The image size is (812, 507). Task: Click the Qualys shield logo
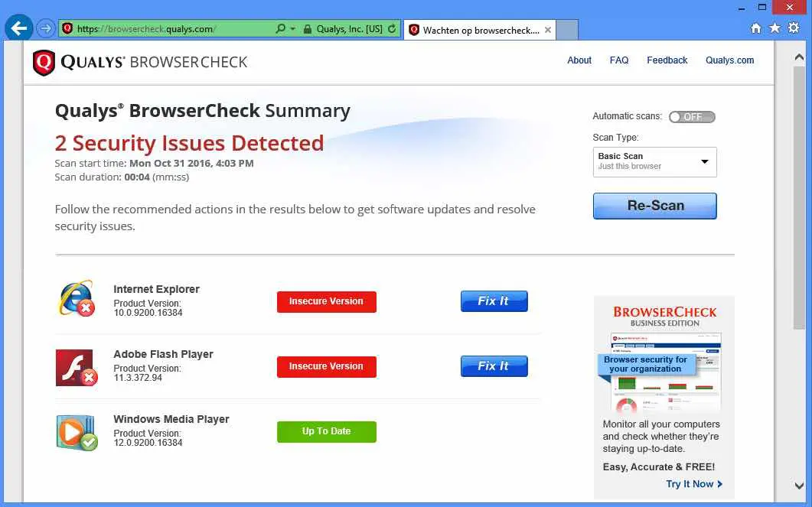tap(44, 63)
